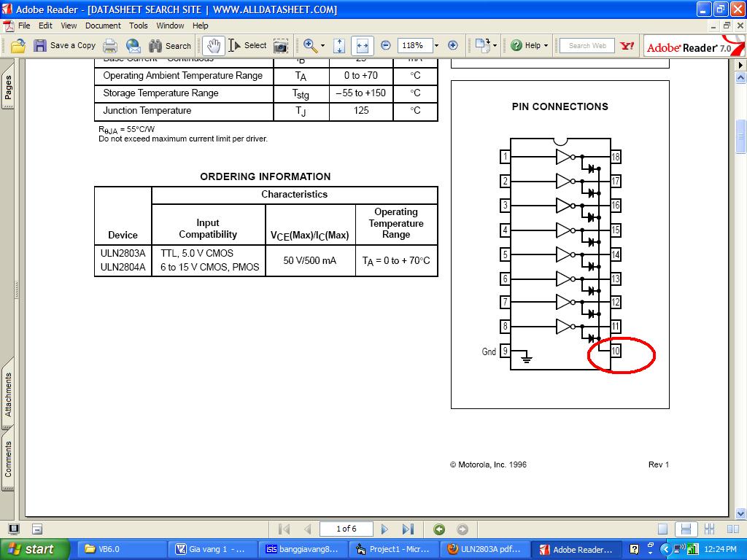Expand the Zoom tool dropdown arrow
The image size is (747, 560).
tap(322, 46)
